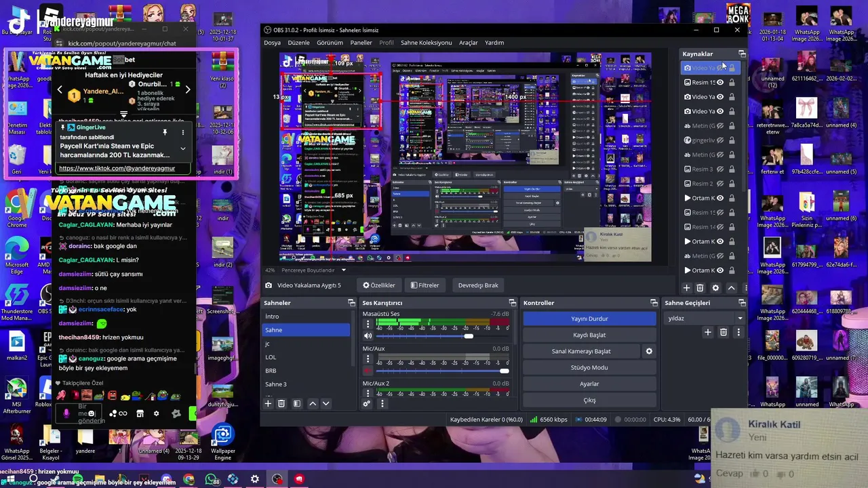Unlock the Resim 14 source

pyautogui.click(x=732, y=227)
